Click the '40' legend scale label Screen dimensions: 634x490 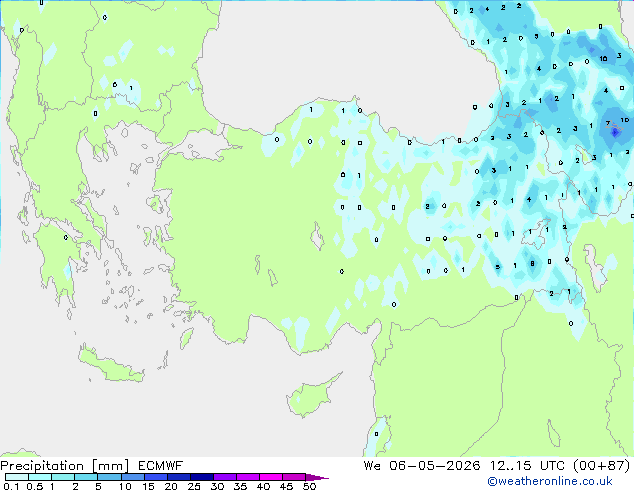263,486
